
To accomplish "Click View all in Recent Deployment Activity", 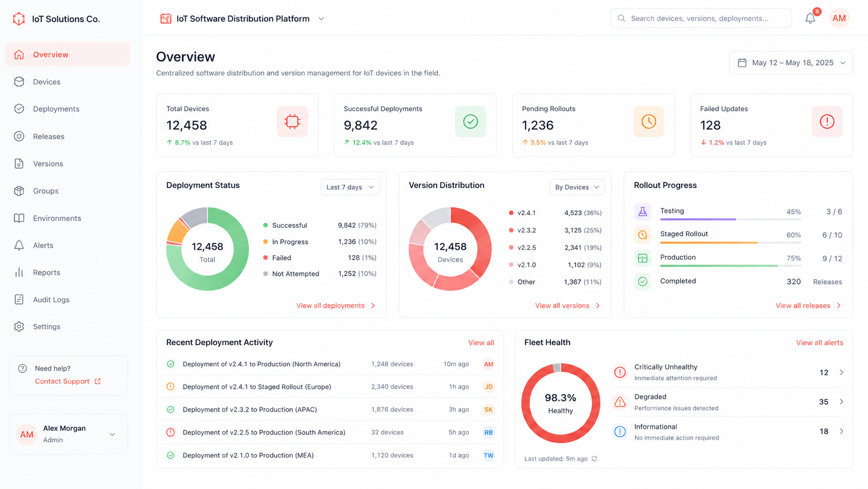I will coord(481,342).
